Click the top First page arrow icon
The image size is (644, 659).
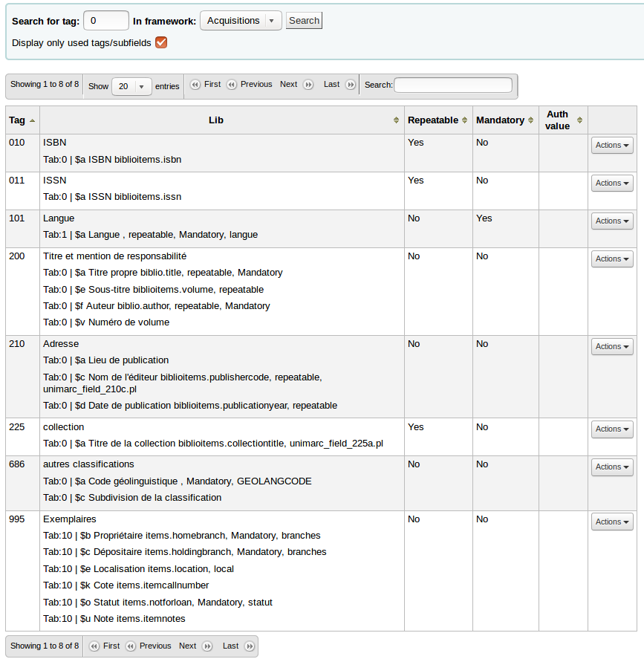coord(195,85)
